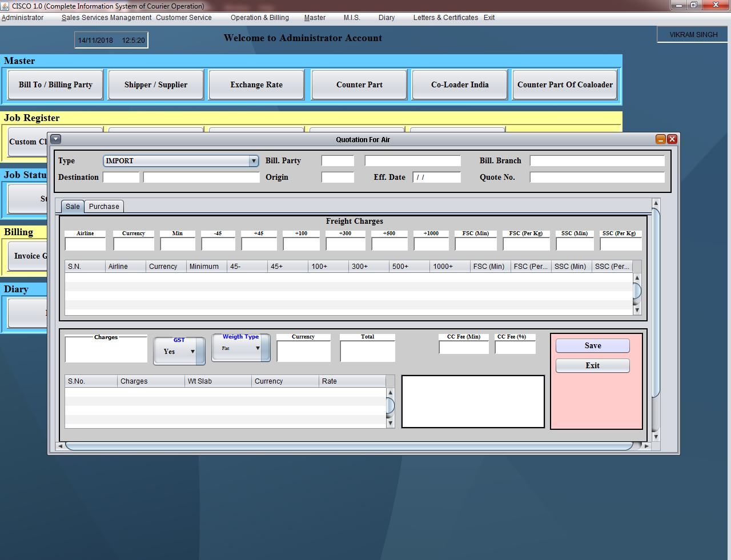The height and width of the screenshot is (560, 731).
Task: Click the Airline input in Freight Charges
Action: click(86, 244)
